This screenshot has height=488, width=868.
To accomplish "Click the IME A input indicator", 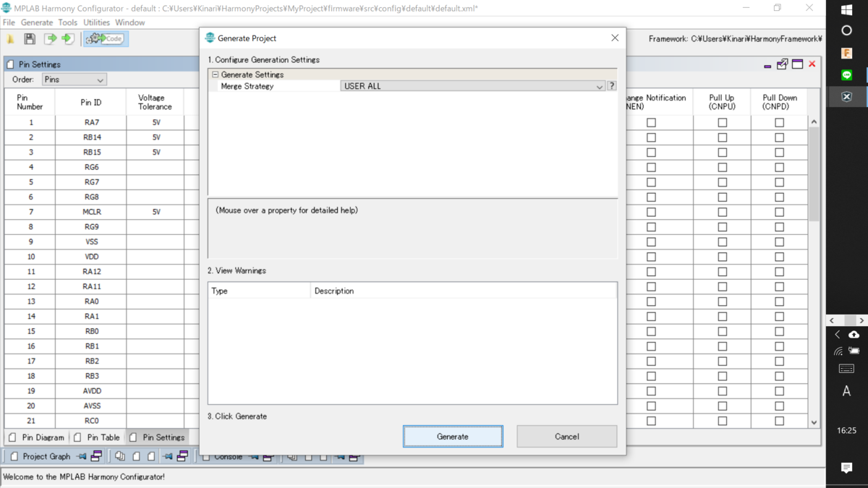I will coord(847,391).
